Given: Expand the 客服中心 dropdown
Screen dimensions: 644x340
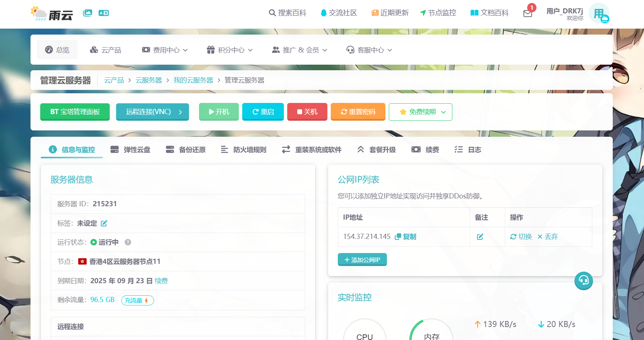Looking at the screenshot, I should coord(369,50).
